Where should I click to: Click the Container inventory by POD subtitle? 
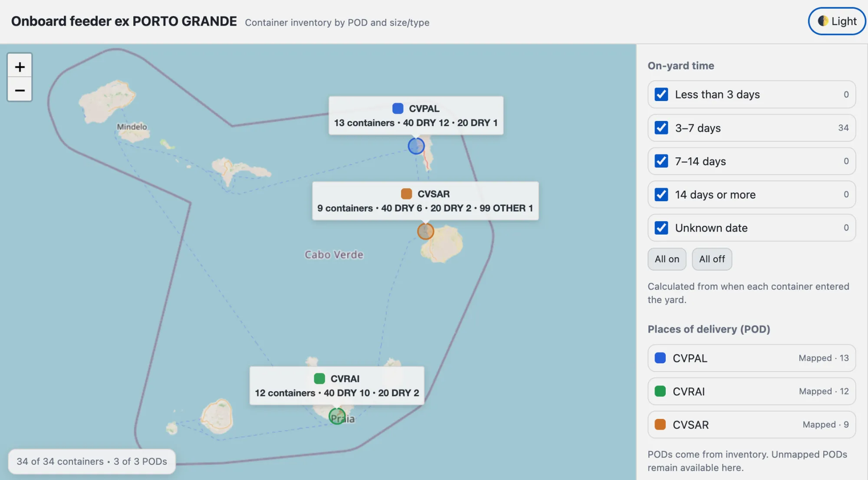pos(337,23)
